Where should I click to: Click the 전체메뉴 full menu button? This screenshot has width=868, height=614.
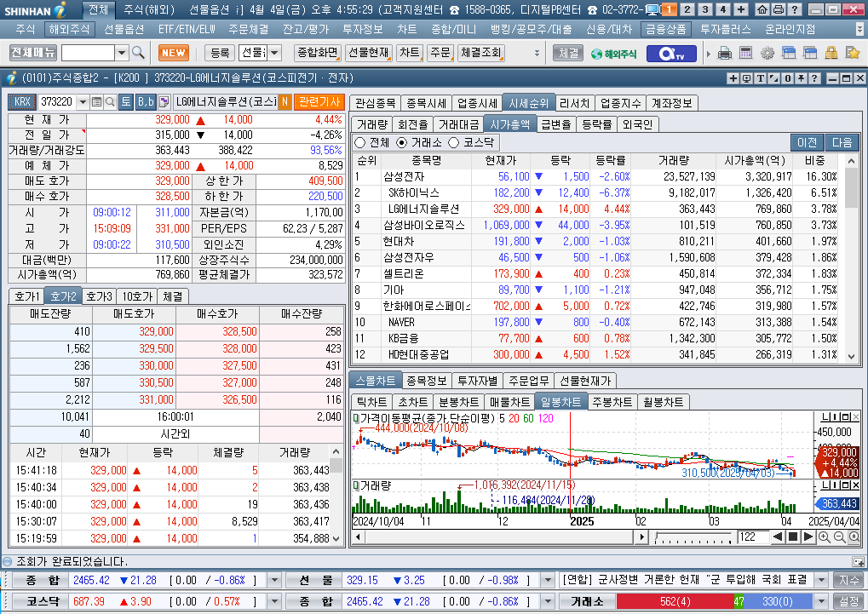click(33, 53)
